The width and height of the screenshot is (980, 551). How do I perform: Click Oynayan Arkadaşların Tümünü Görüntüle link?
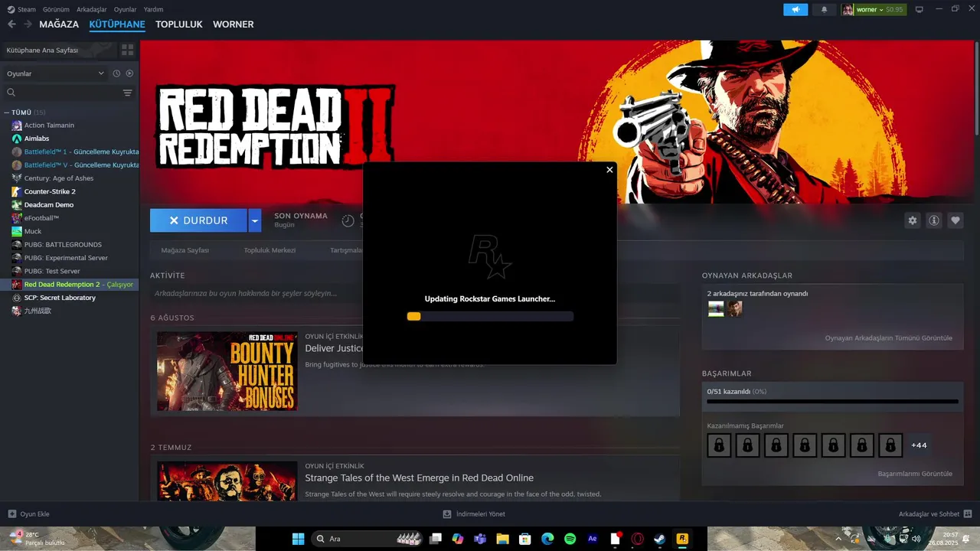click(888, 337)
